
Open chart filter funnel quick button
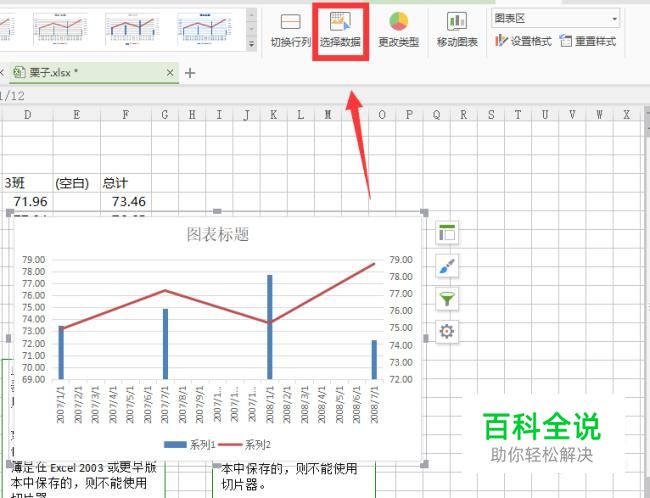[x=447, y=299]
